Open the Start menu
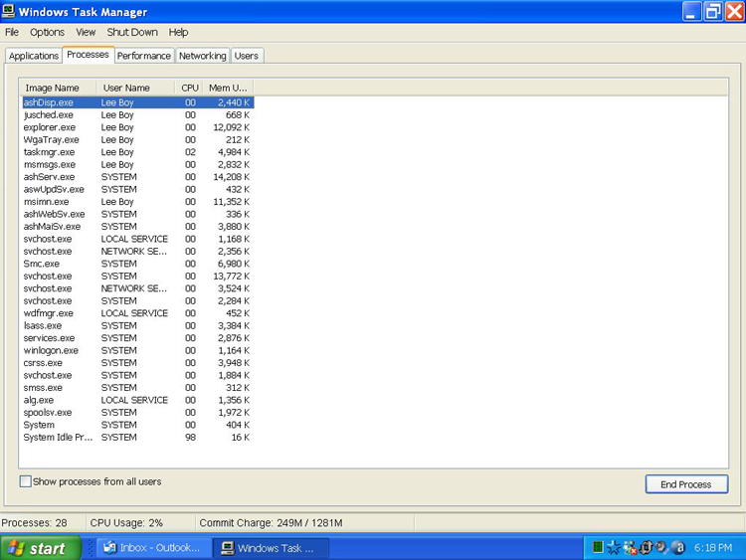This screenshot has width=746, height=560. 41,548
